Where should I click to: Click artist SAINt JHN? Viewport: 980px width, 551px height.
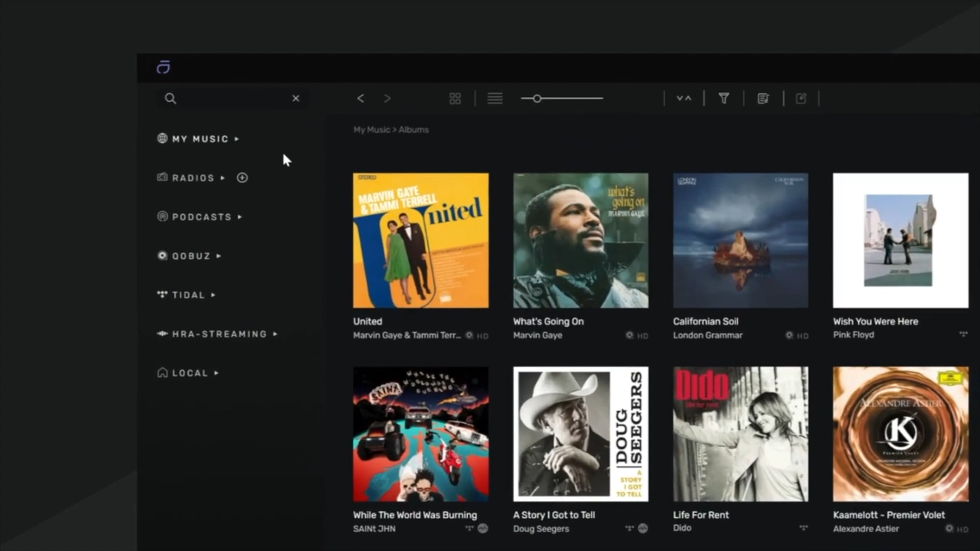374,529
